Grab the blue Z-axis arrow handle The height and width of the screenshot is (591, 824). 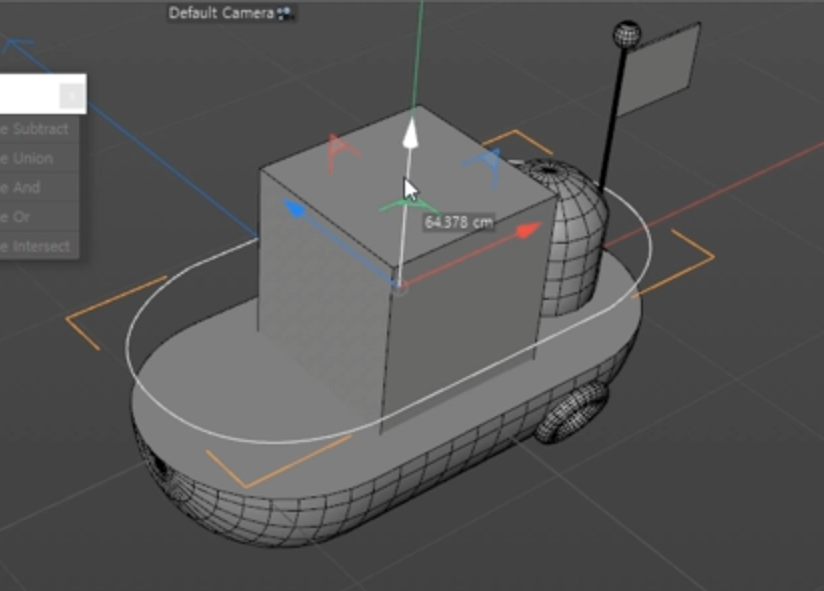294,208
